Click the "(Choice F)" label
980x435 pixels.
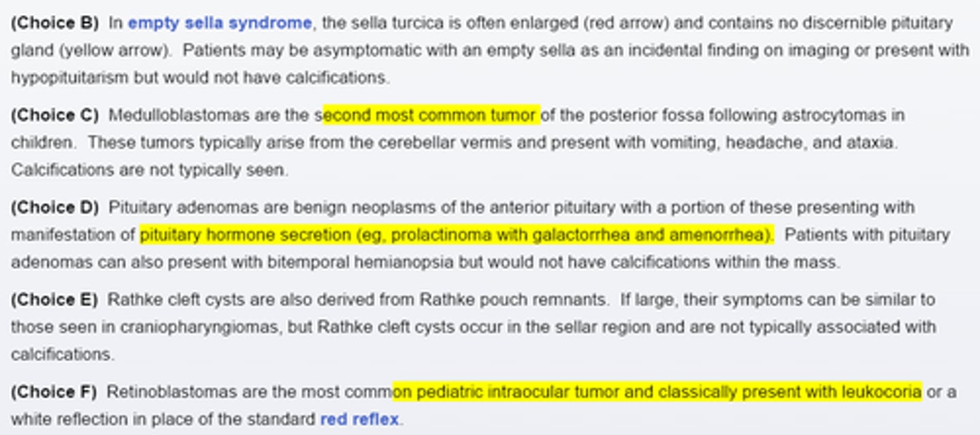tap(54, 392)
